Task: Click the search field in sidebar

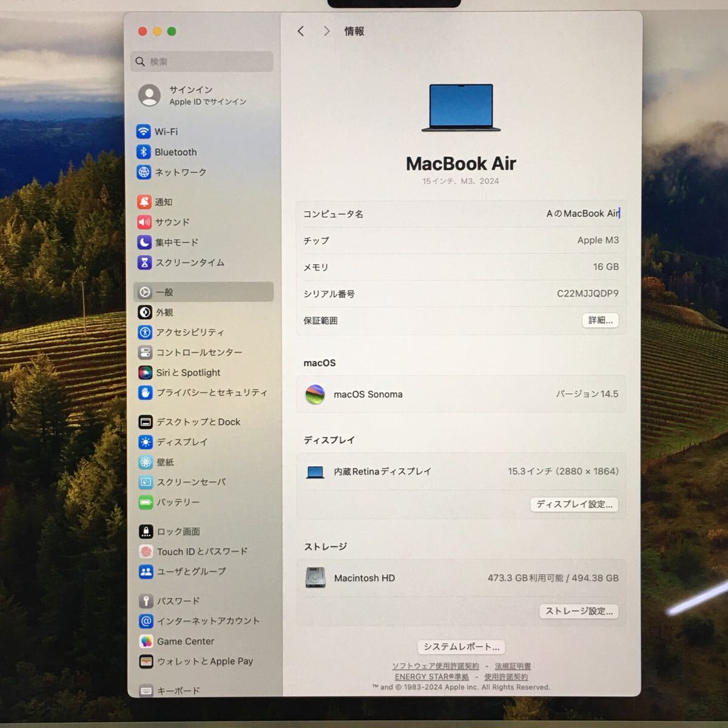Action: pos(202,61)
